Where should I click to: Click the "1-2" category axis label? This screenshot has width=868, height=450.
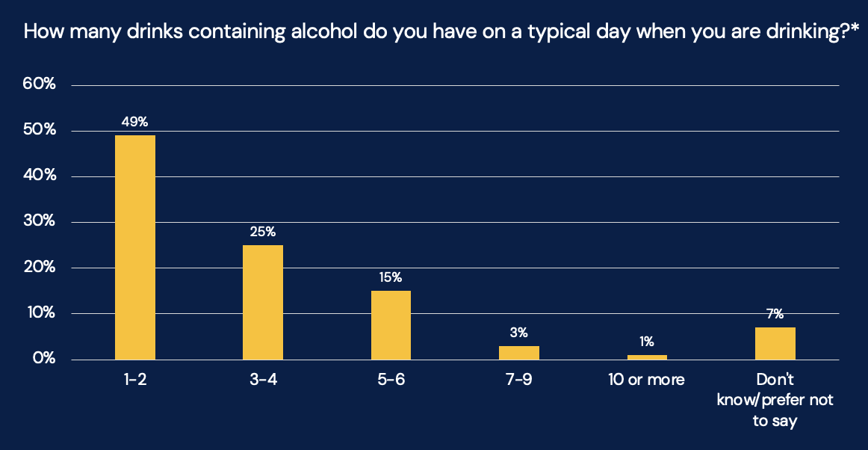tap(135, 380)
